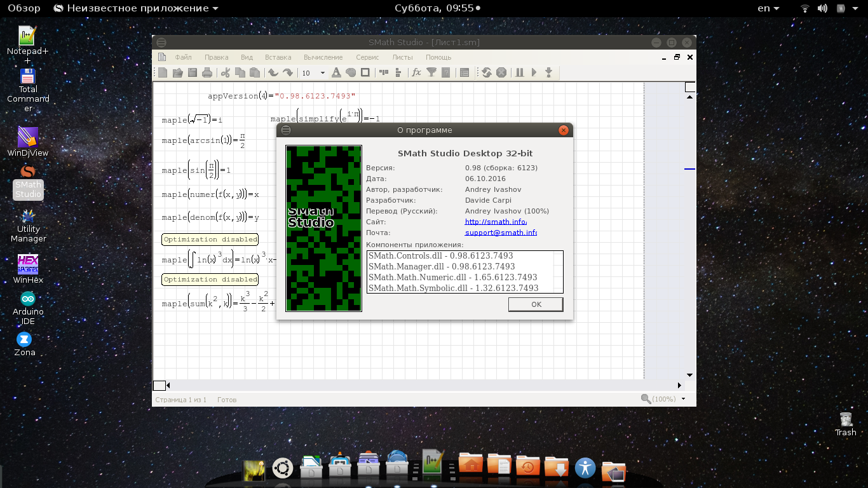The height and width of the screenshot is (488, 868).
Task: Expand the en language indicator menu
Action: pos(768,8)
